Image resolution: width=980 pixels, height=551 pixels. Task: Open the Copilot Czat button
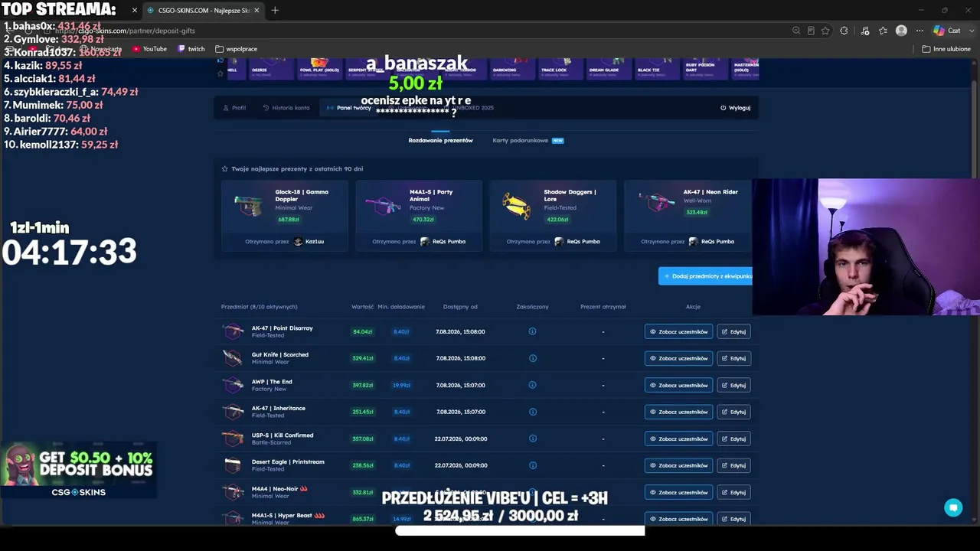point(947,31)
